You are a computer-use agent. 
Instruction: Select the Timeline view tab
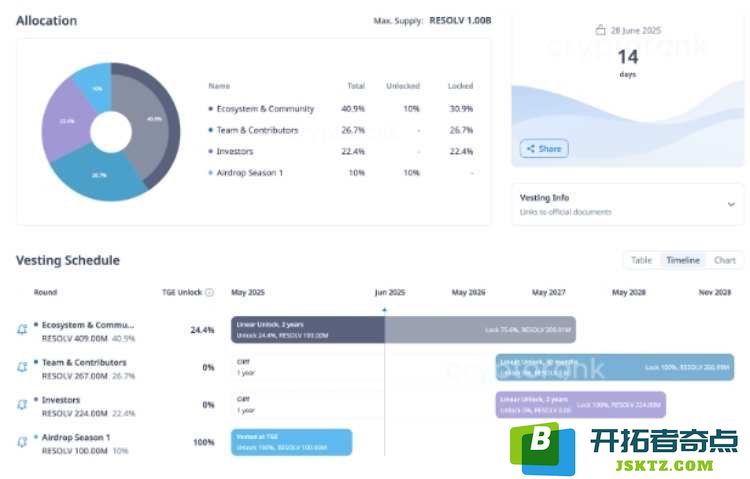683,260
